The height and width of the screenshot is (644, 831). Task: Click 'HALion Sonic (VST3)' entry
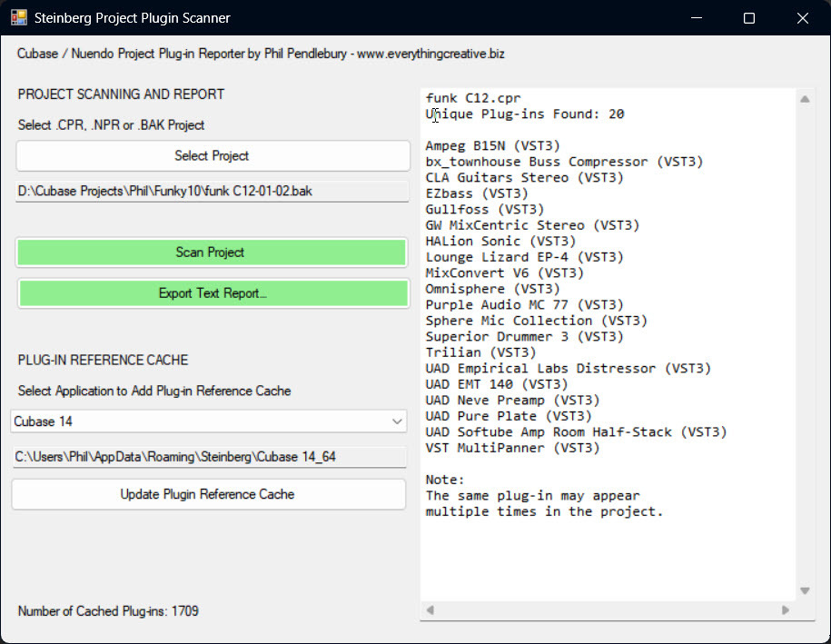(x=500, y=242)
